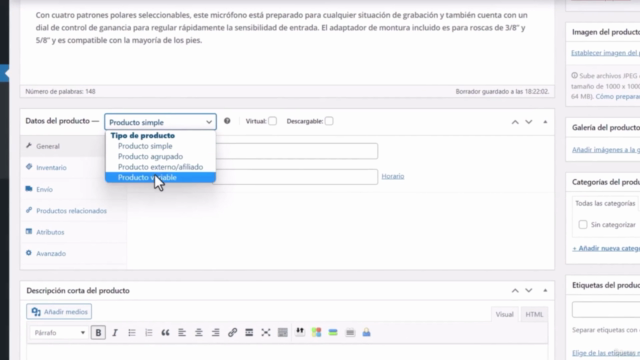The width and height of the screenshot is (640, 360).
Task: Align text right in short description
Action: pyautogui.click(x=216, y=333)
